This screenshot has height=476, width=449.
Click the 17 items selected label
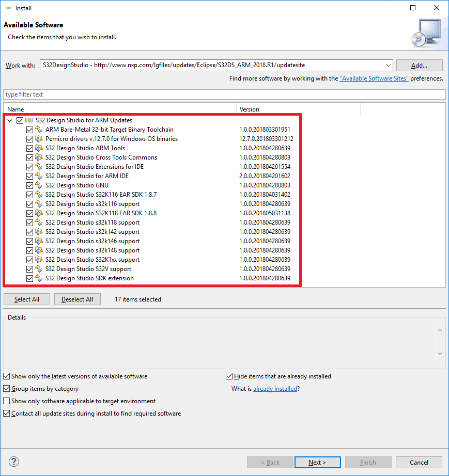[x=138, y=299]
